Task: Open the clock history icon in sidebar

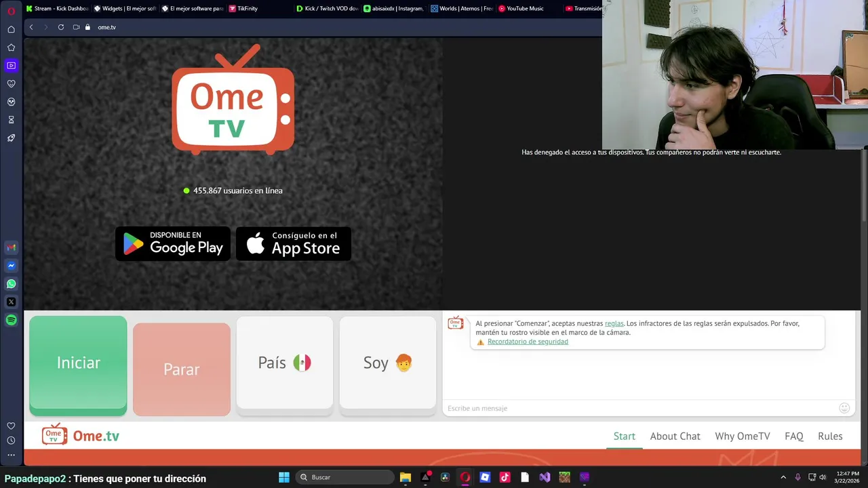Action: tap(11, 441)
